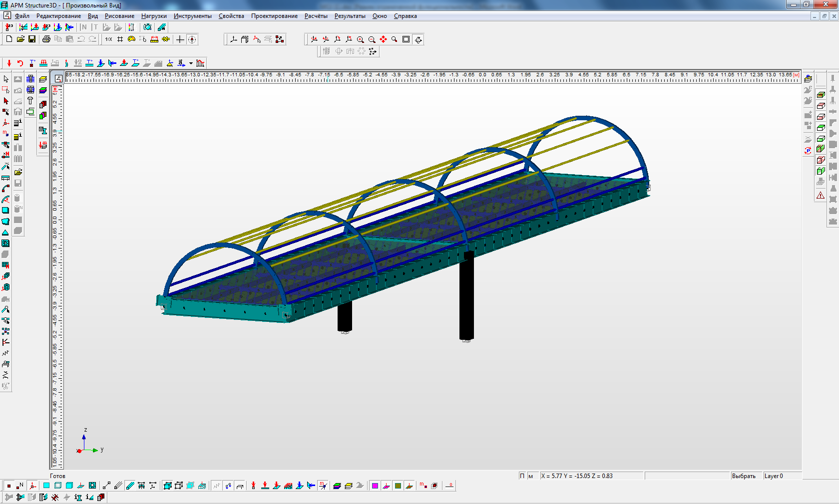Click the Layer 0 status field
Screen dimensions: 839x504
782,476
